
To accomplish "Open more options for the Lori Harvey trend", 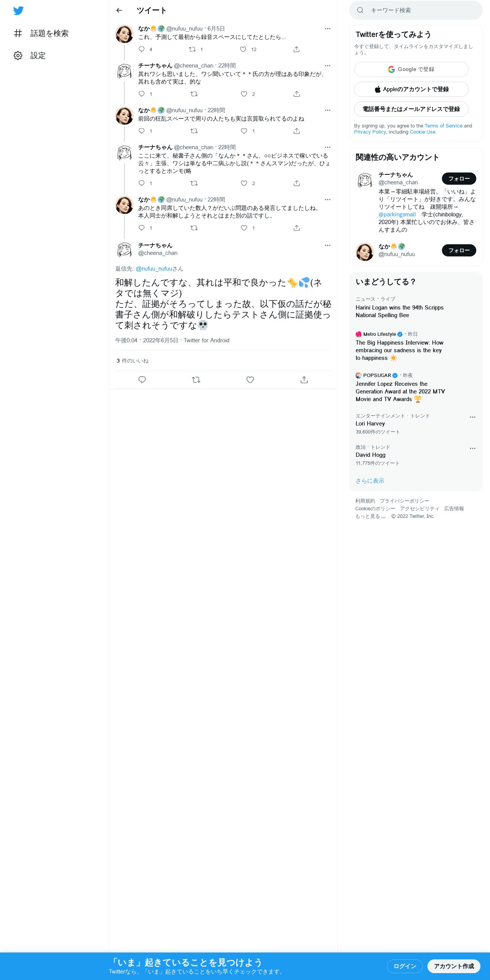I will (x=472, y=417).
